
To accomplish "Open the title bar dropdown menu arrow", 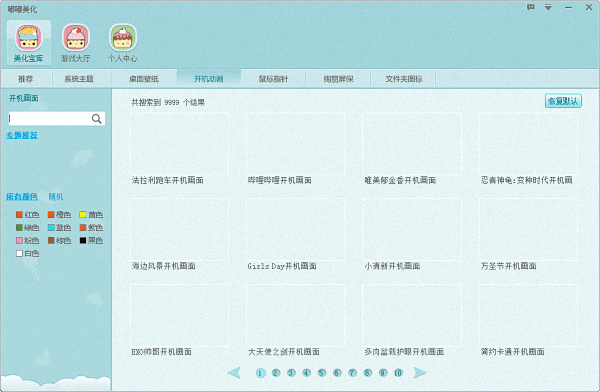I will pos(548,7).
